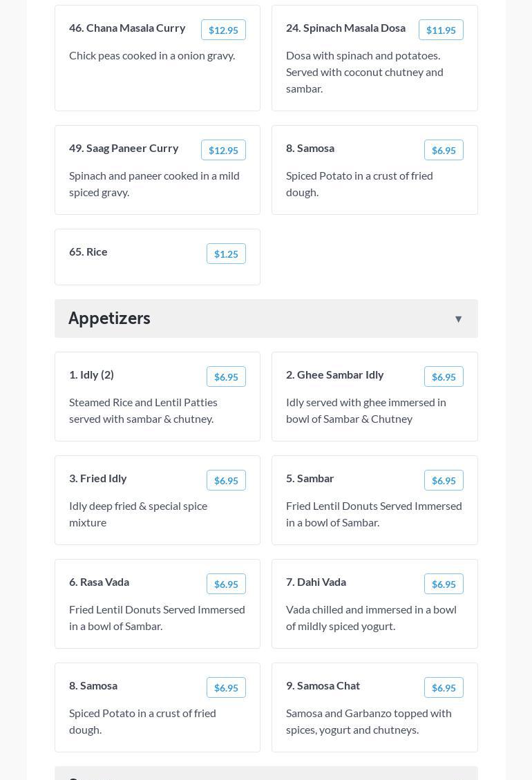Select Rasa Vada price button

pyautogui.click(x=226, y=584)
